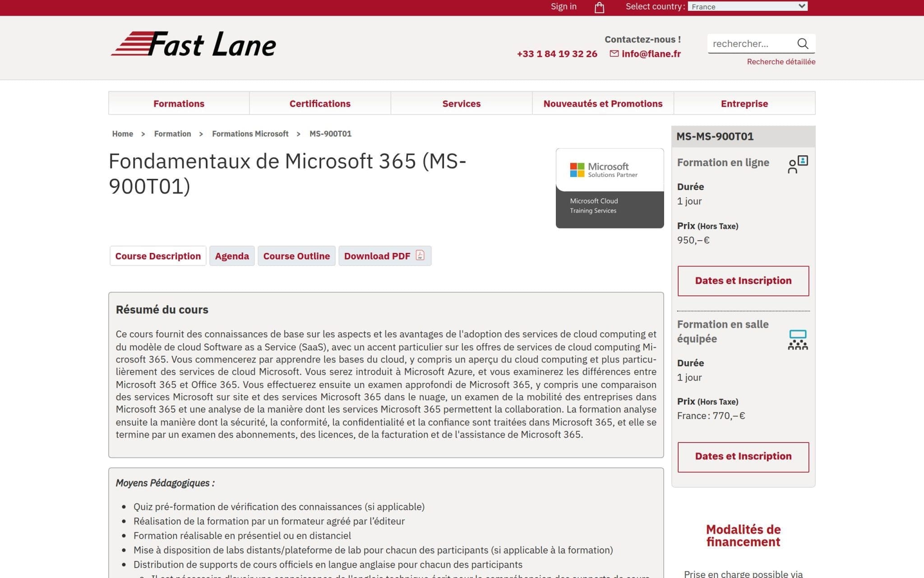Click the Moyens Pédagogiques heading
The width and height of the screenshot is (924, 578).
tap(165, 483)
